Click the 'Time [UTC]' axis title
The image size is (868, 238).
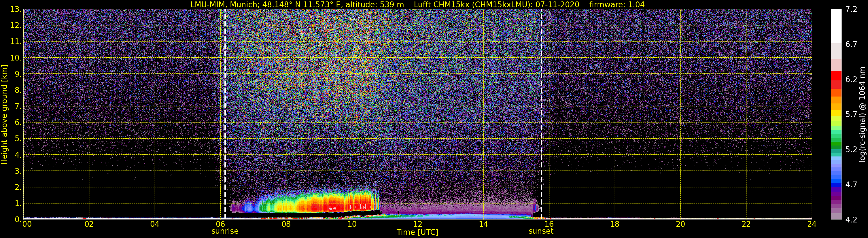click(417, 232)
